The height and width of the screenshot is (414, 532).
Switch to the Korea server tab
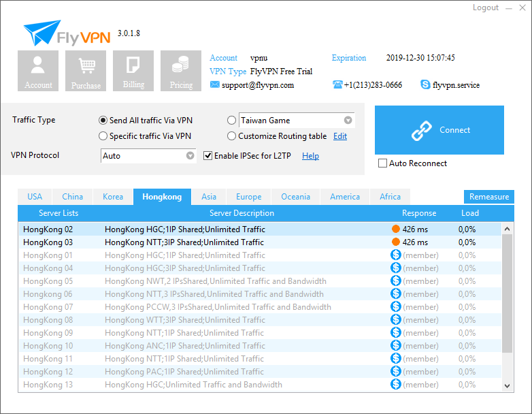tap(113, 197)
